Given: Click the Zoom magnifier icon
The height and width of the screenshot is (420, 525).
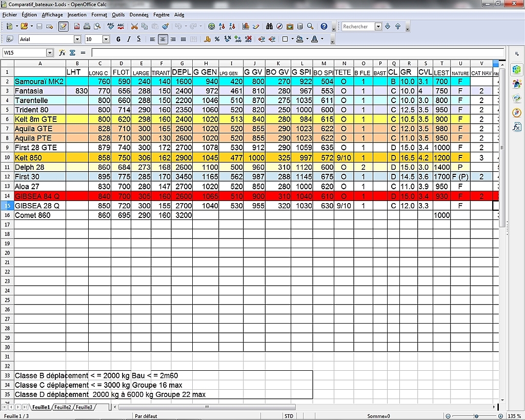Looking at the screenshot, I should coord(310,26).
